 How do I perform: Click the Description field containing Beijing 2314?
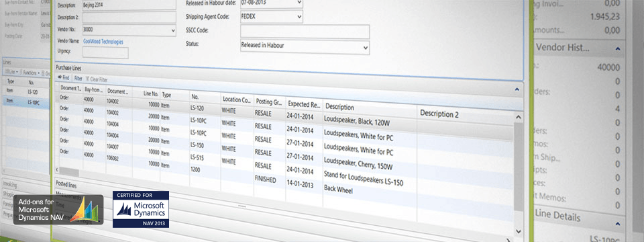coord(129,5)
